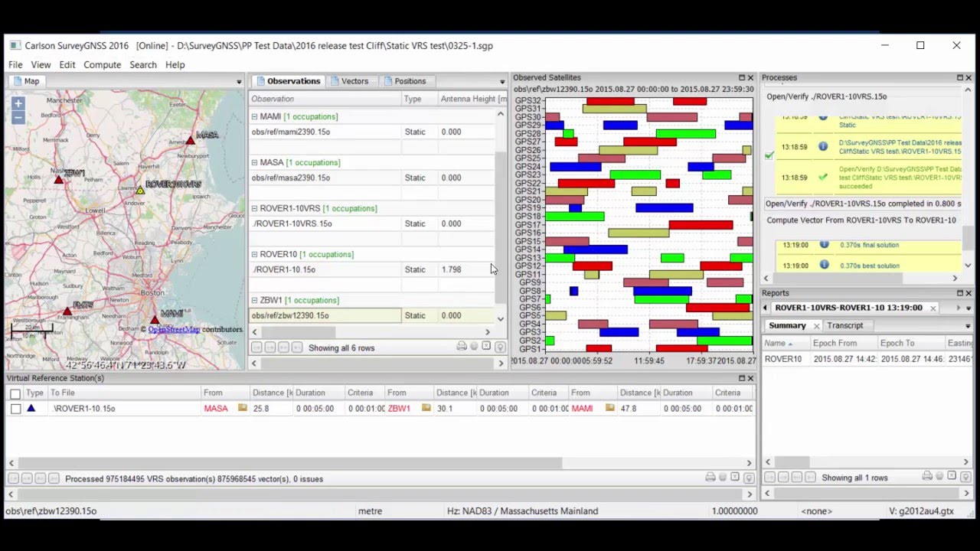980x551 pixels.
Task: Select the Map tab
Action: coord(26,81)
